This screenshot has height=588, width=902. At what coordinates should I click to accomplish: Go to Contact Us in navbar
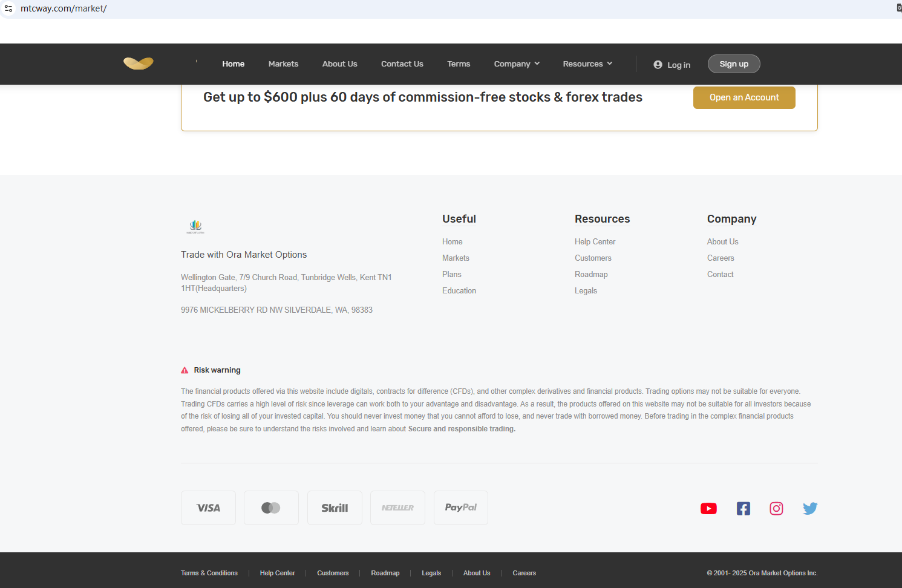point(402,64)
